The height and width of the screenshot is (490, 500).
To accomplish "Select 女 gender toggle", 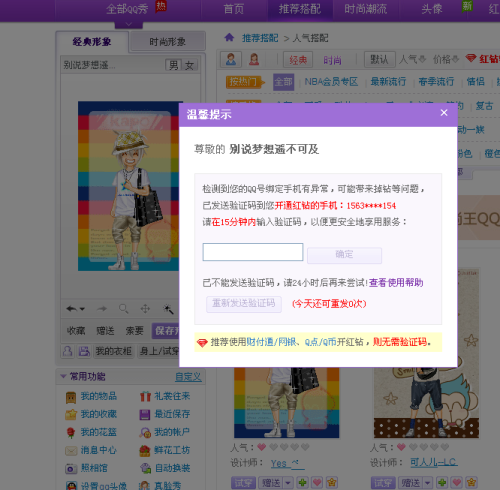I will 189,65.
